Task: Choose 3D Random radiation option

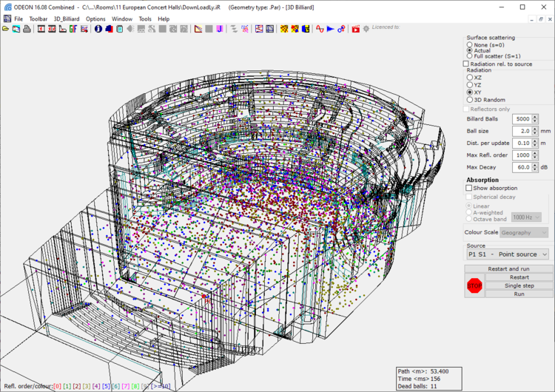Action: 469,99
